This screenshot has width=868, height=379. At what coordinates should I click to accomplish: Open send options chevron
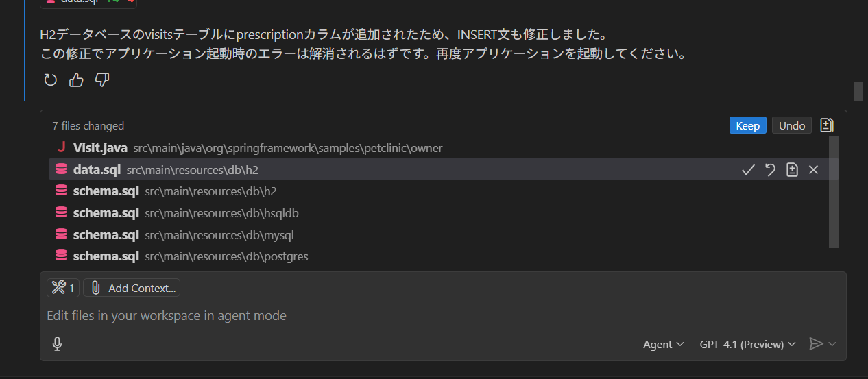[x=832, y=344]
